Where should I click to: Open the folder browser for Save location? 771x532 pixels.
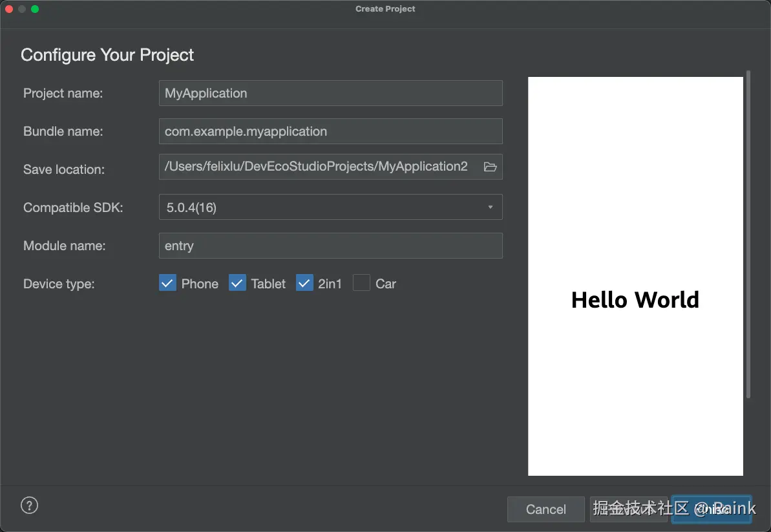click(x=490, y=167)
